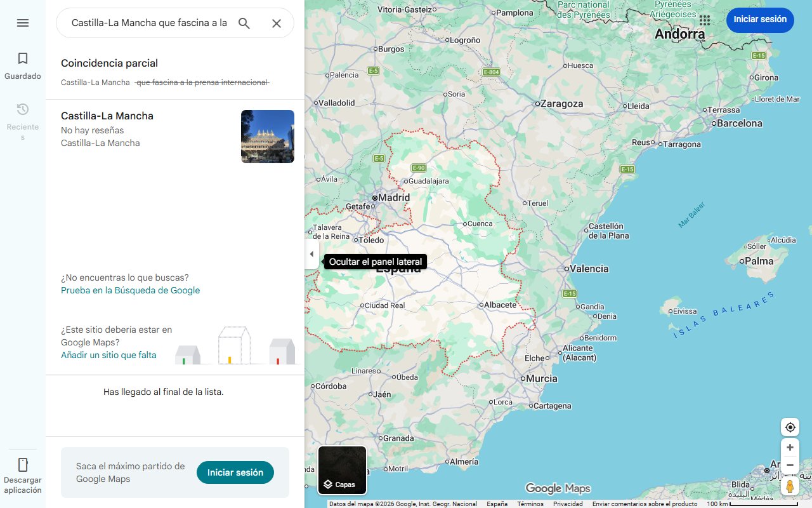The image size is (812, 508).
Task: Open the Privacidad link
Action: point(568,503)
